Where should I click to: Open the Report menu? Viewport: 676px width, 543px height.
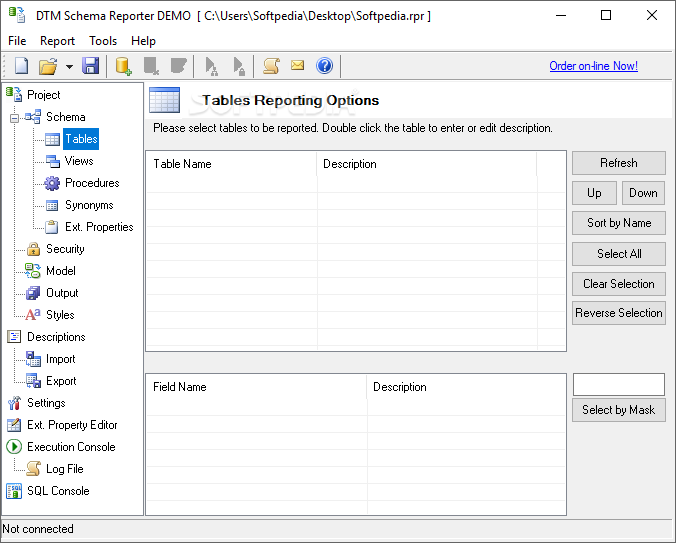(57, 41)
